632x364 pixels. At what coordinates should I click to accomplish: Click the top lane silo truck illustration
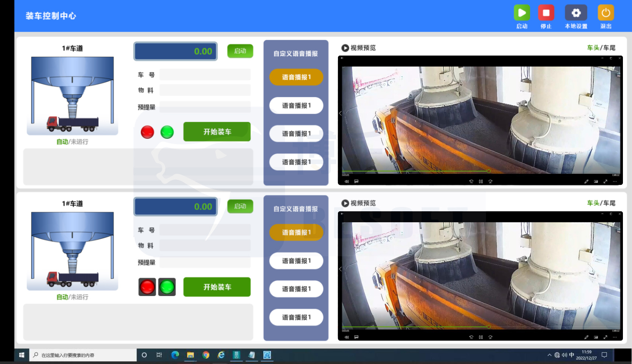click(72, 95)
